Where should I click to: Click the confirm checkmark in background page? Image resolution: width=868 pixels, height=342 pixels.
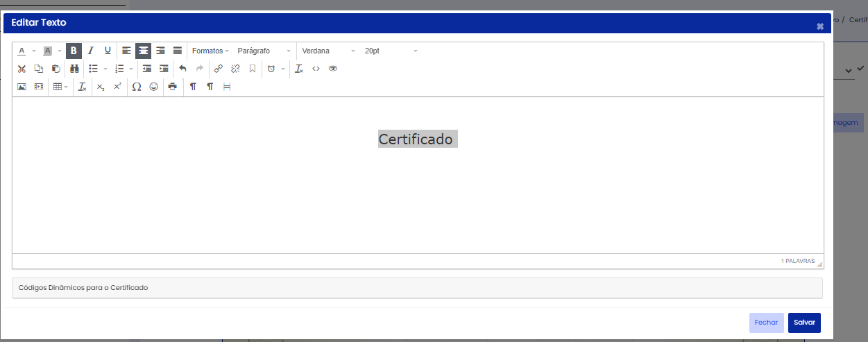[861, 69]
